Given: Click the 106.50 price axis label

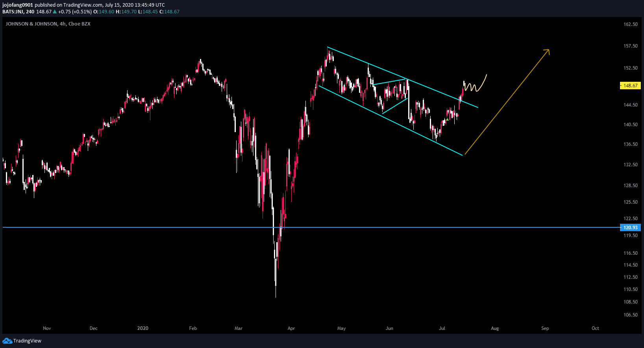Looking at the screenshot, I should point(631,315).
